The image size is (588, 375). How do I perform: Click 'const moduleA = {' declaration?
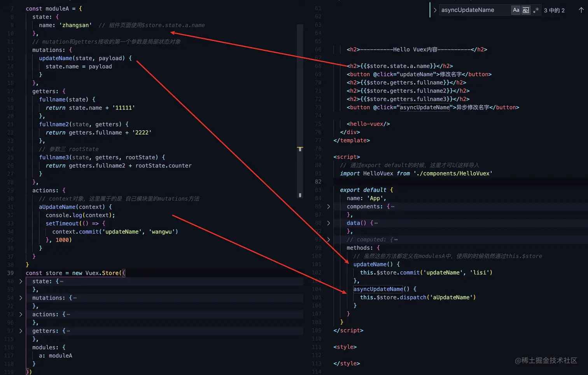[x=54, y=9]
